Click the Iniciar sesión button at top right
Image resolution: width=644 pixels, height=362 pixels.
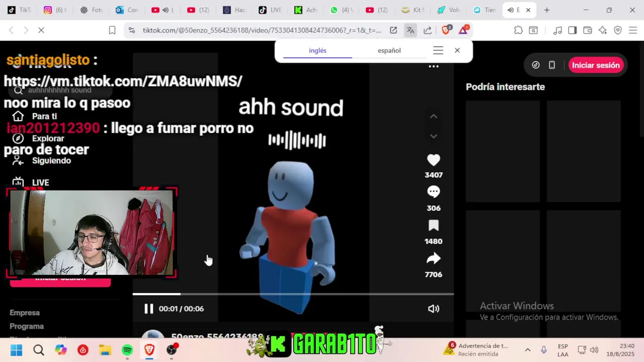596,65
